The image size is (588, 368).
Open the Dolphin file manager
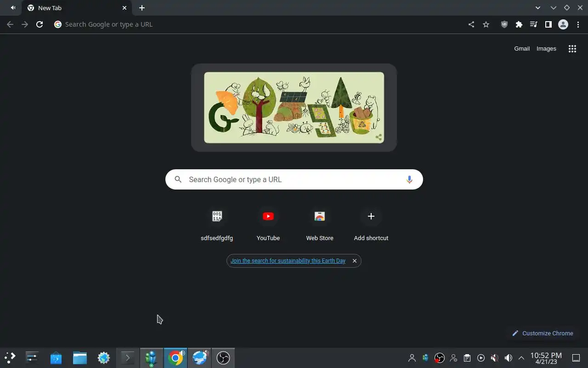(80, 357)
